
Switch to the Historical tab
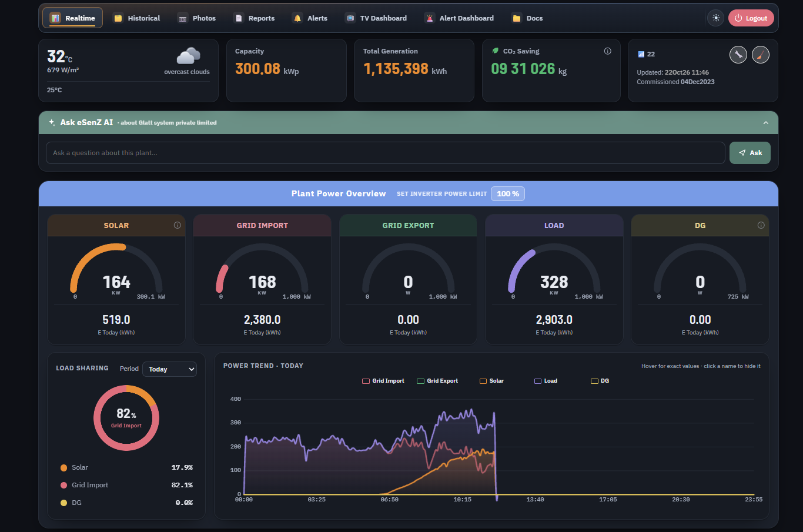[x=136, y=18]
